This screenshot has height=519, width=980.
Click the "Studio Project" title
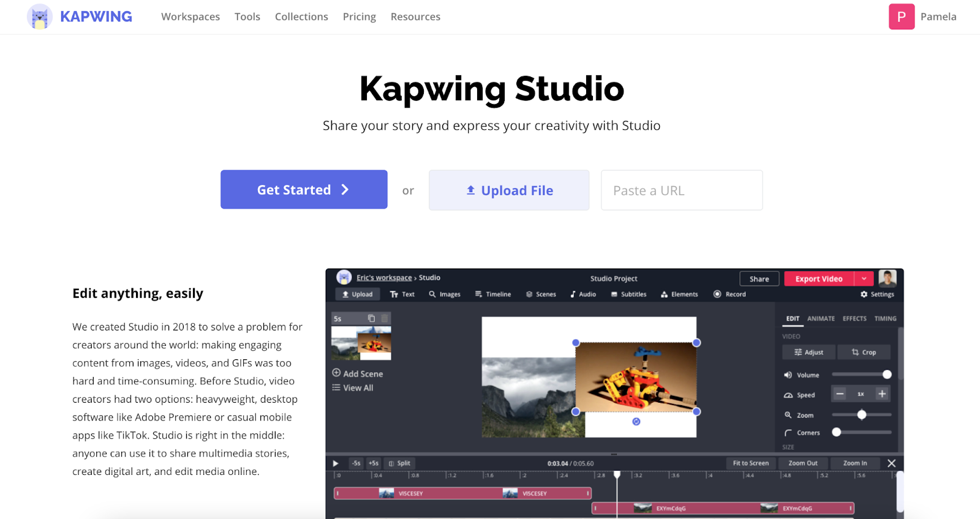(614, 278)
